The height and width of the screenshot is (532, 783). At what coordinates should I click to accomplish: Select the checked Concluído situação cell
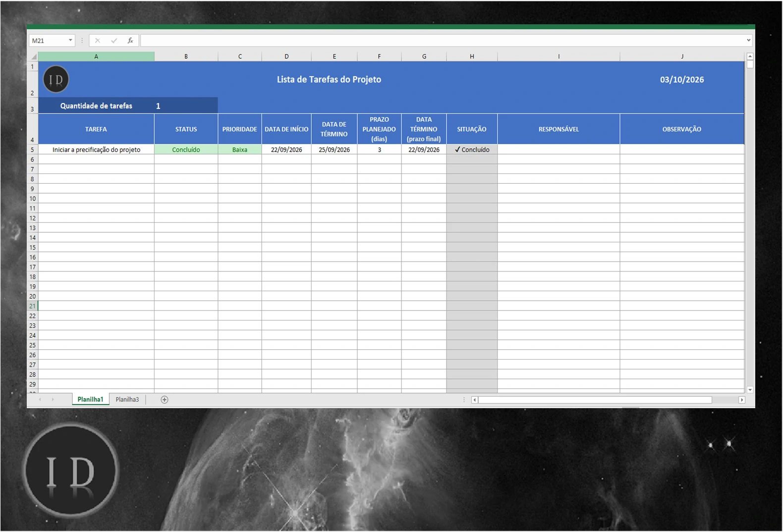coord(472,150)
